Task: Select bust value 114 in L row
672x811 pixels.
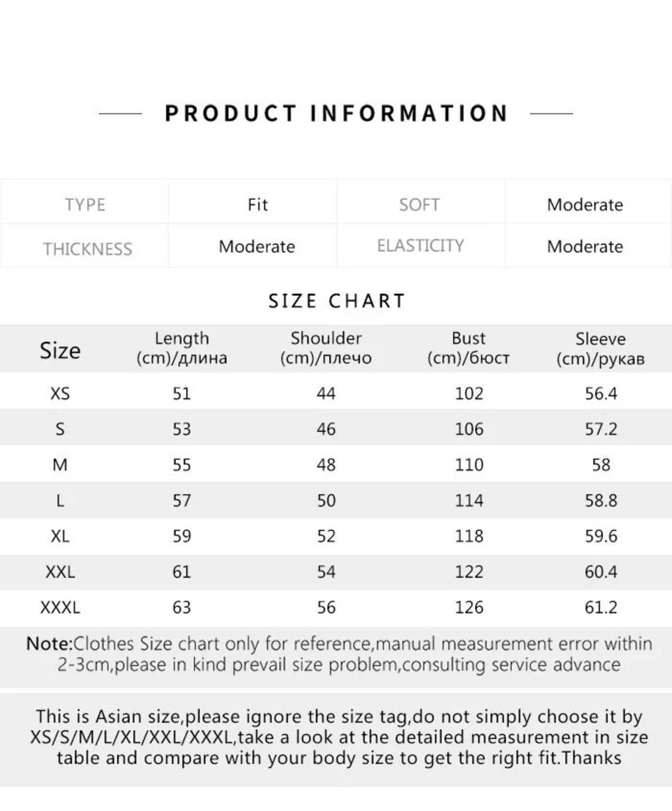Action: pos(469,500)
